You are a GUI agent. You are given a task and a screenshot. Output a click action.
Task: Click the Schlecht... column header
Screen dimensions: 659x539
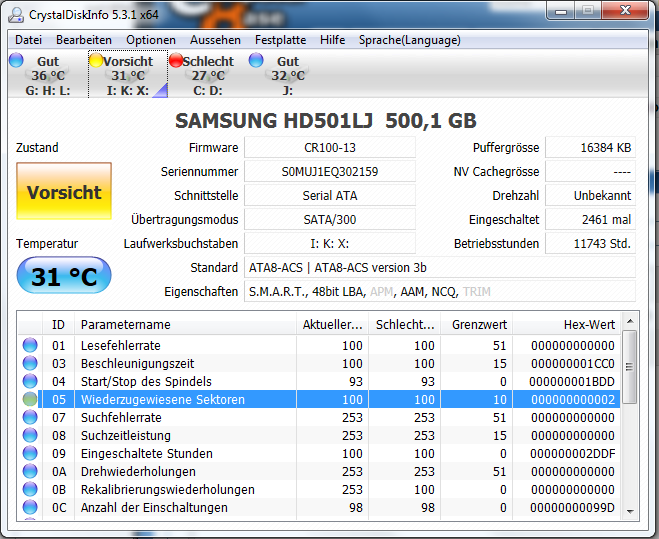(405, 325)
